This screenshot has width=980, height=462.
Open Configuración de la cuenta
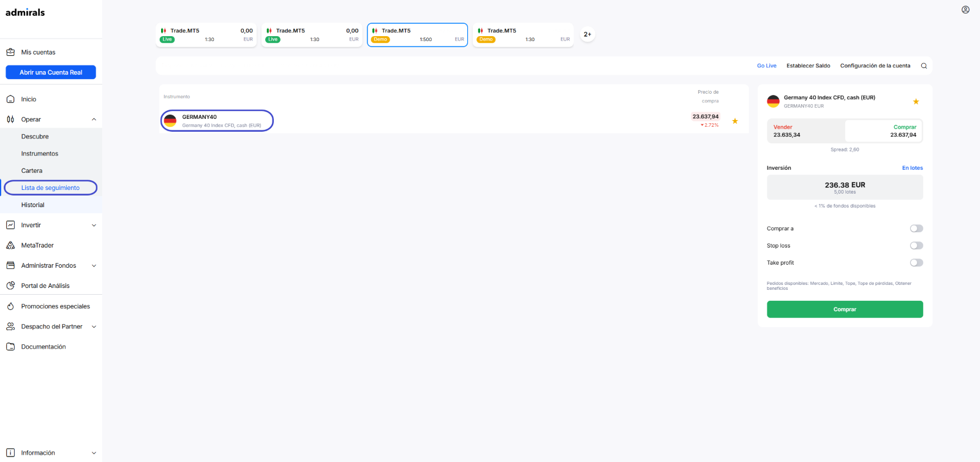(875, 66)
